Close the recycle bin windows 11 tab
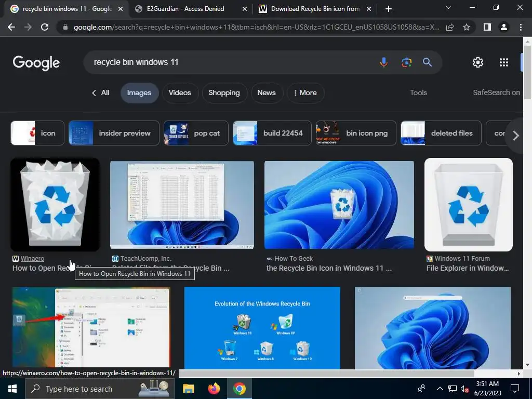 pos(121,9)
